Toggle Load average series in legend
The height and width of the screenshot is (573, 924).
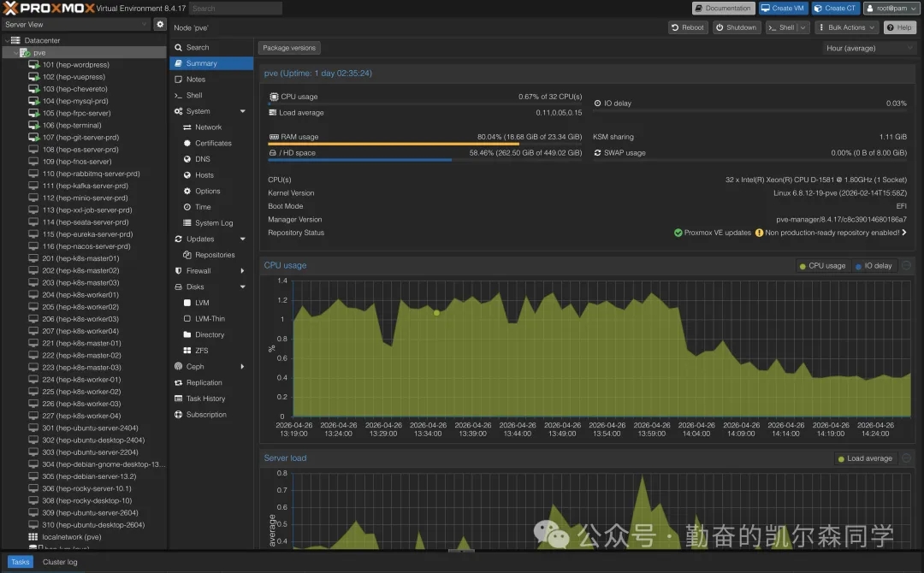point(865,458)
